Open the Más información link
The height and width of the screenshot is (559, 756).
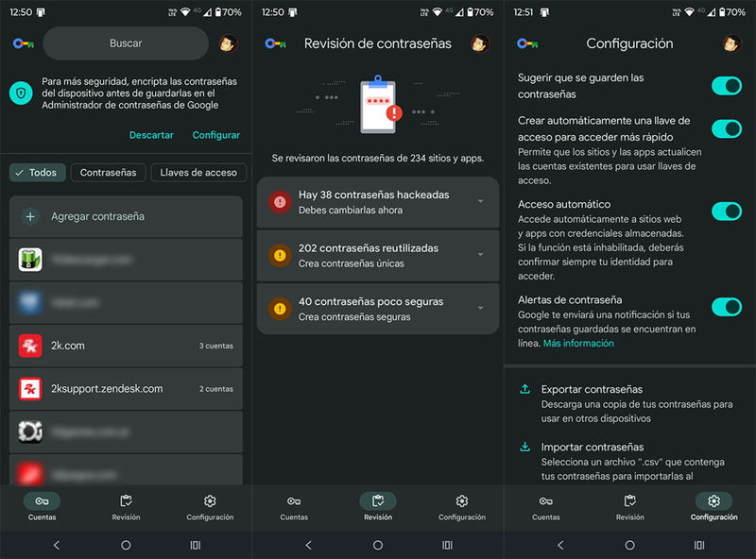click(579, 342)
